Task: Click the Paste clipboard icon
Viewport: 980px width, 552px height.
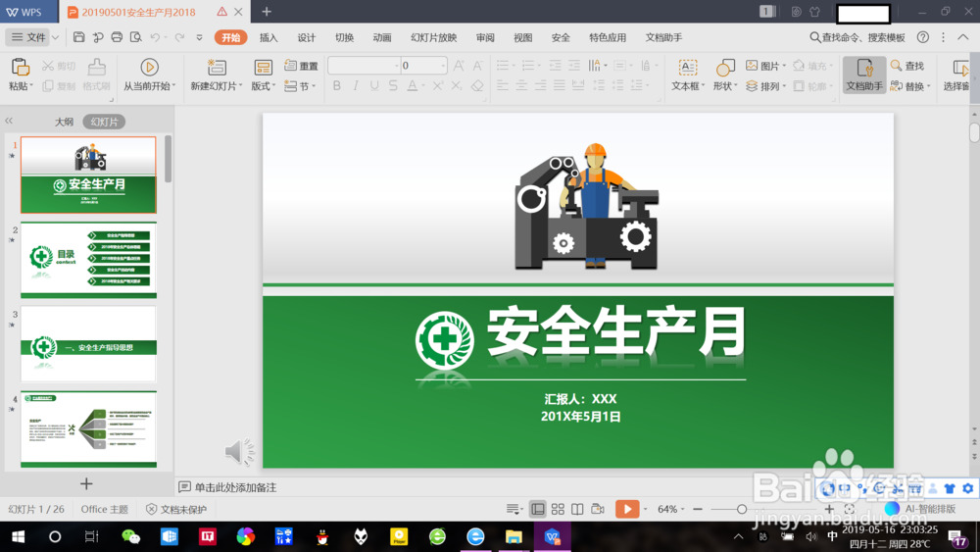Action: [20, 67]
